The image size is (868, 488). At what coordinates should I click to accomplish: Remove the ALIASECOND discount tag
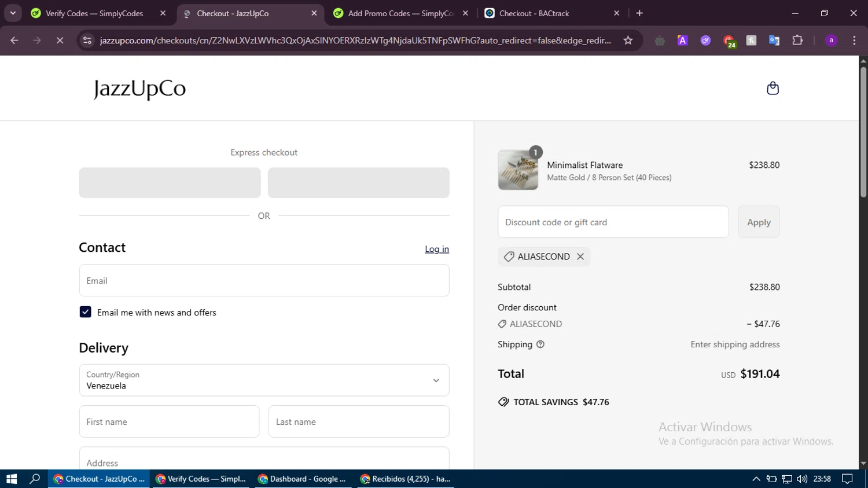pos(580,256)
